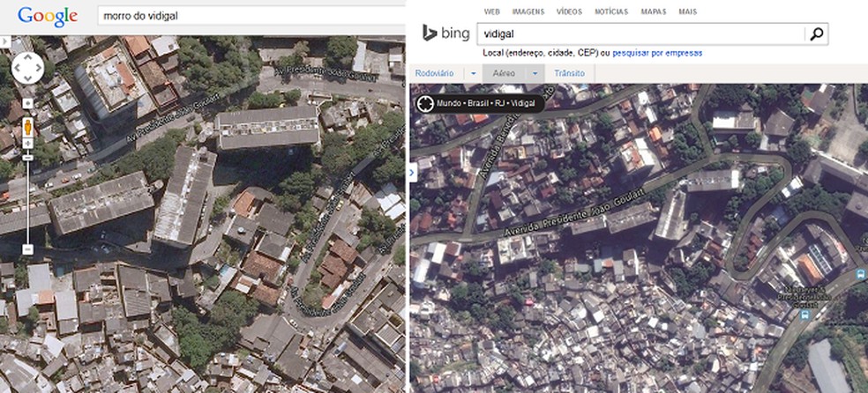Click the bus stop icon below the Presidente João Goulart label

[x=804, y=315]
